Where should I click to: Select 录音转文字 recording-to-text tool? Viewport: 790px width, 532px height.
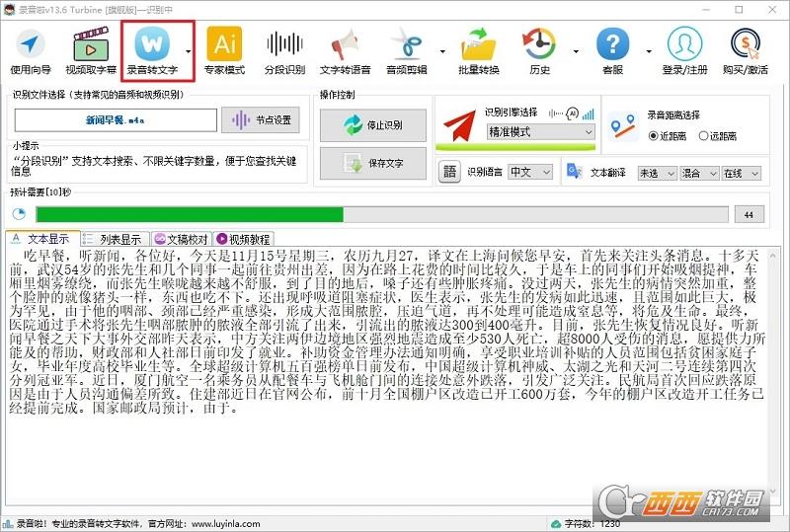pos(152,51)
